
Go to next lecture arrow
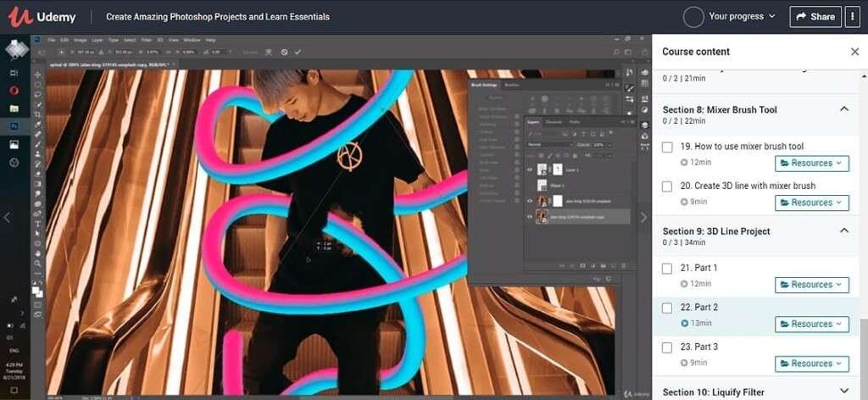[x=643, y=218]
